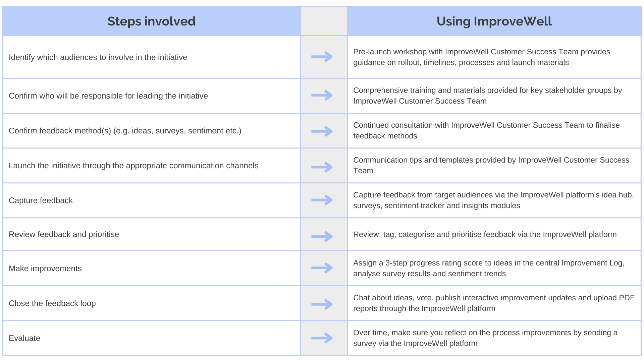Select the Make improvements step text
Screen dimensions: 644x362
(x=45, y=268)
